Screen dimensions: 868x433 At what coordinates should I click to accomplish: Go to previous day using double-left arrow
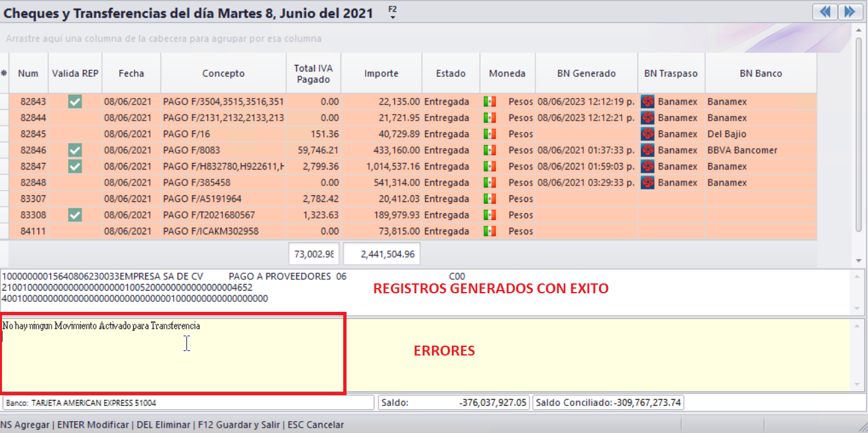[x=824, y=12]
